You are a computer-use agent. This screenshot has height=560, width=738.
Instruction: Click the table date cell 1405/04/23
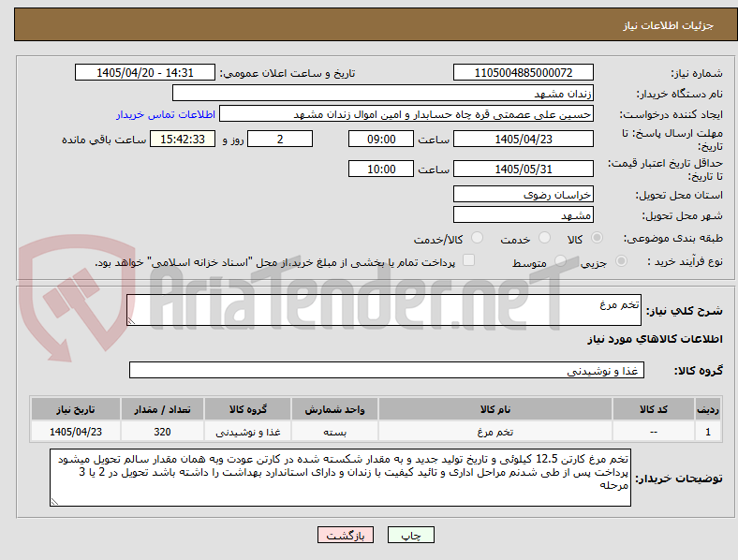coord(76,432)
